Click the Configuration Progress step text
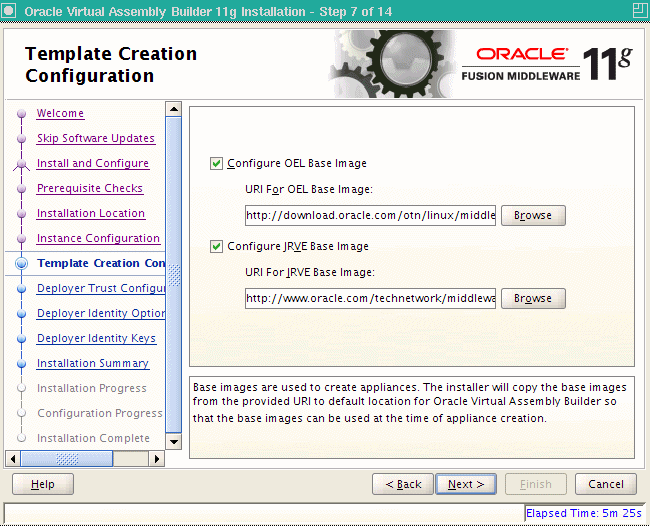This screenshot has height=526, width=650. click(x=99, y=413)
